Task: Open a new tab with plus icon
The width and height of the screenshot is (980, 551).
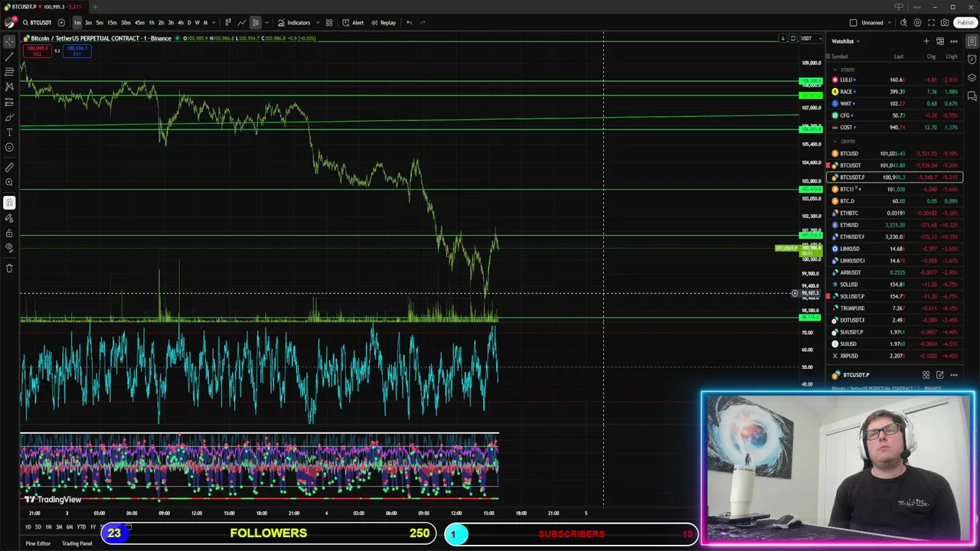Action: (95, 7)
